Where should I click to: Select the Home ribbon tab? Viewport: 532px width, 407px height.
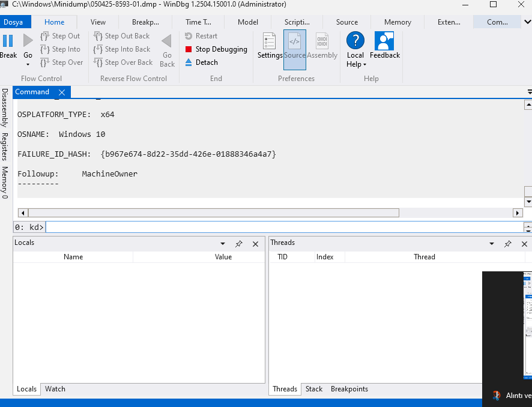point(54,22)
